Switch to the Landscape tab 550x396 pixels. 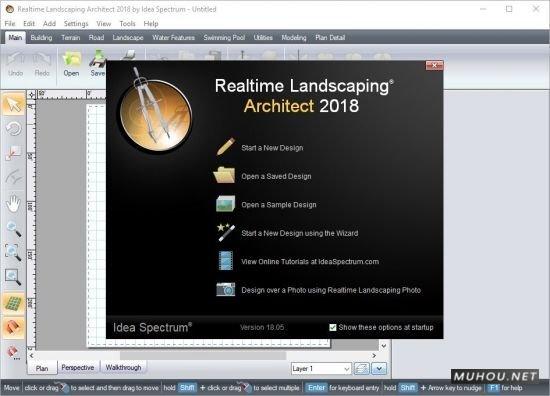point(128,38)
